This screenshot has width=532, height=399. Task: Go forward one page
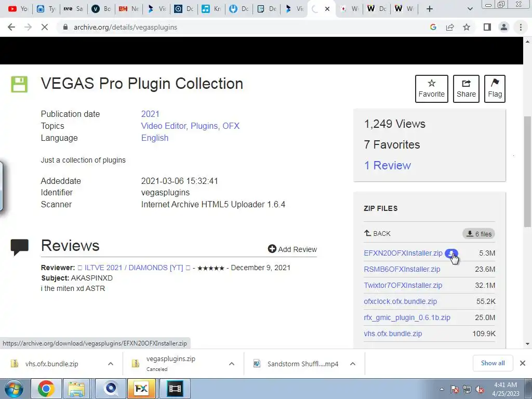tap(28, 27)
